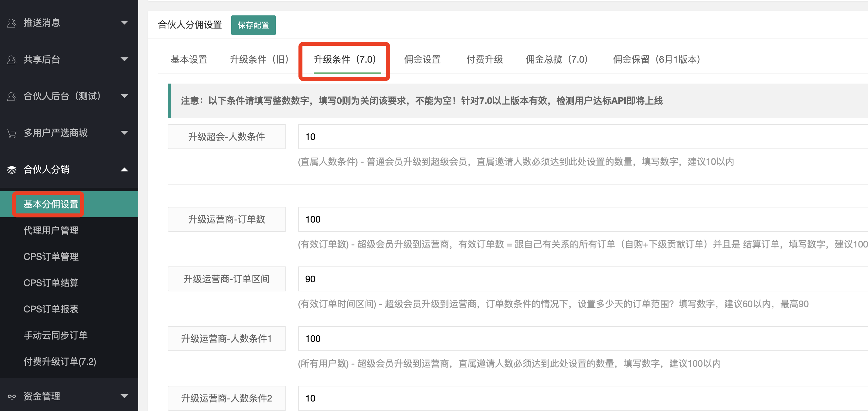The height and width of the screenshot is (411, 868).
Task: Click the 升级超会-人数条件 label
Action: click(227, 137)
